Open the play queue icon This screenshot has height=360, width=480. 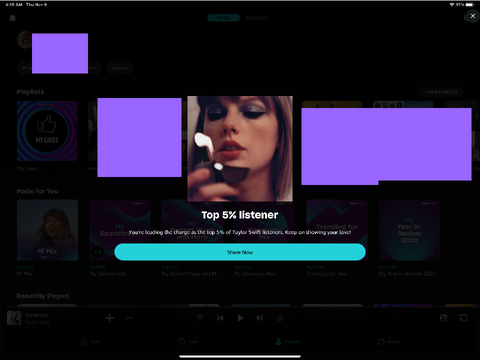[x=443, y=318]
